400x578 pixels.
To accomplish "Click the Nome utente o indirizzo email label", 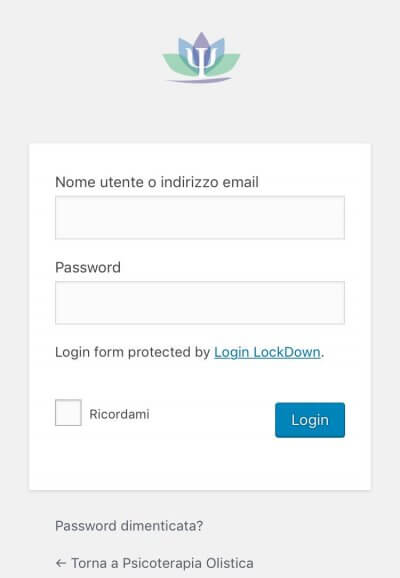I will pos(157,182).
